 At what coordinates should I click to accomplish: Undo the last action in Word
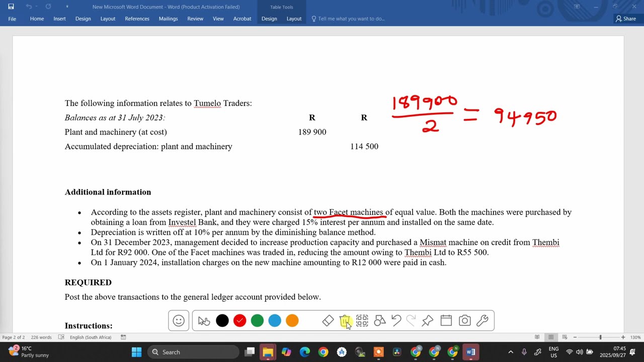[x=29, y=7]
